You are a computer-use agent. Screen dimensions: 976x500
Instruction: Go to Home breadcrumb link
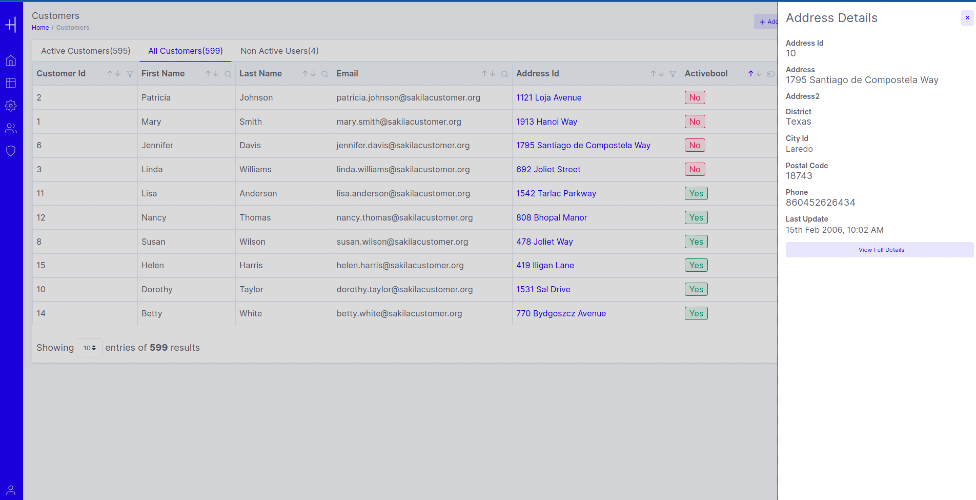[x=40, y=27]
